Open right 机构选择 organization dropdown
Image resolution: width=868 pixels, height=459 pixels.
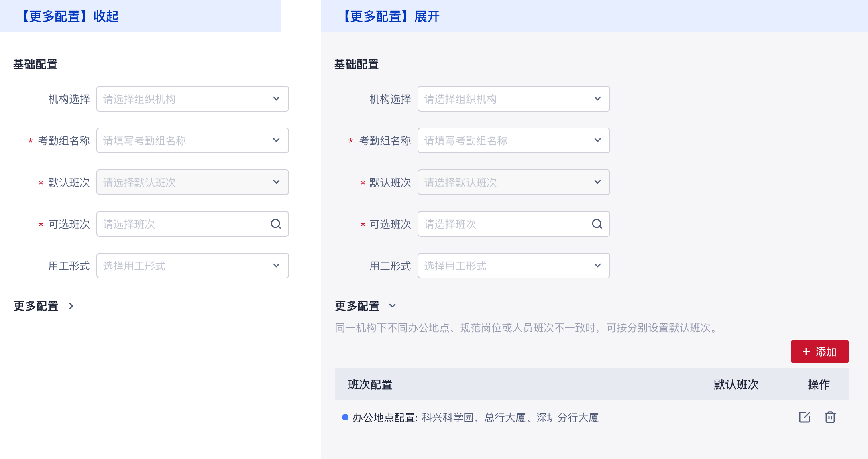tap(514, 99)
